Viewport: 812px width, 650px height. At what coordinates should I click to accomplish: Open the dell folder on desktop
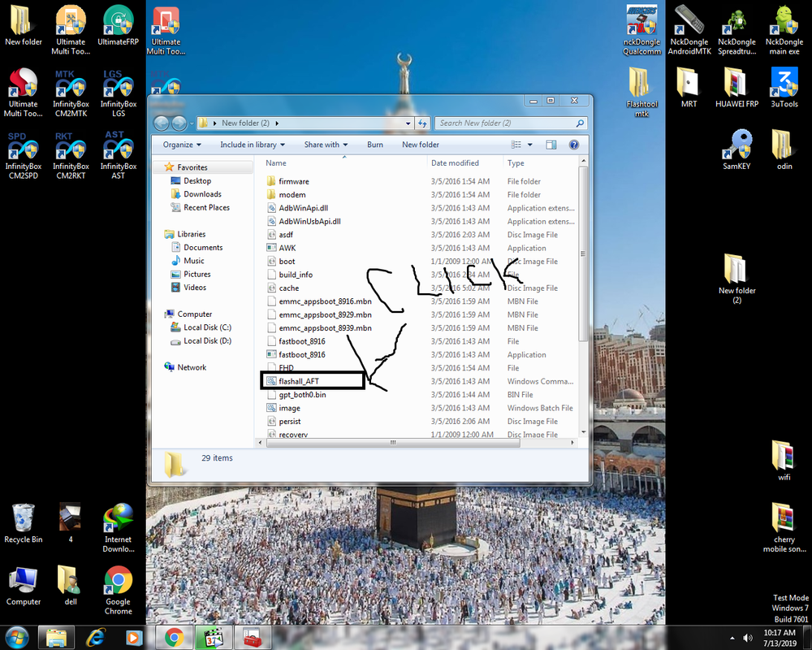(71, 585)
